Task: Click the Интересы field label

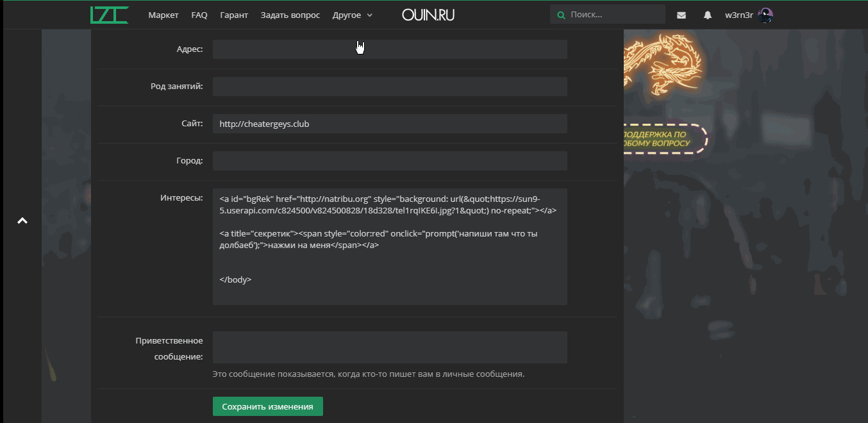Action: click(181, 198)
